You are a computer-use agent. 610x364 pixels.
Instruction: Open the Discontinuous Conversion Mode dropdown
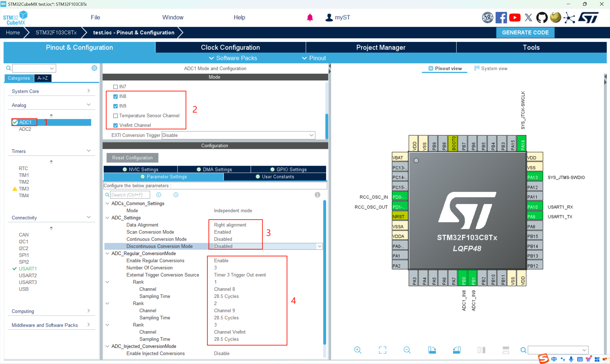pyautogui.click(x=319, y=246)
